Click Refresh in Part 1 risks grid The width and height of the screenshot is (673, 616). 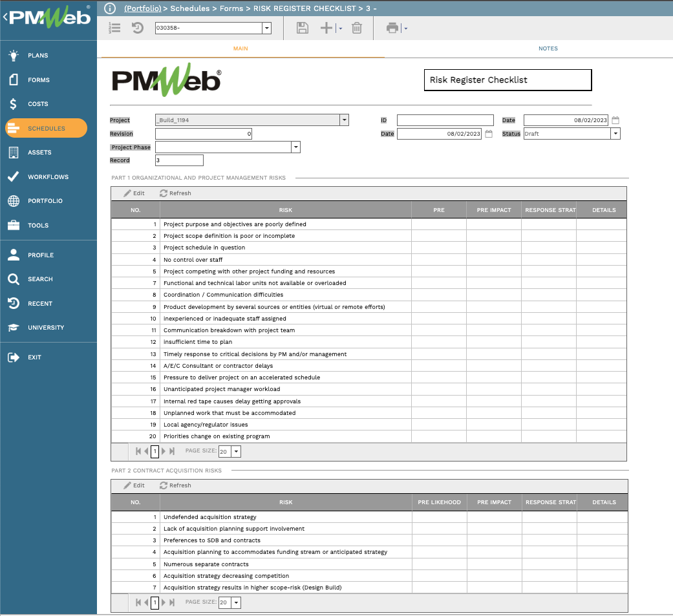pos(175,193)
